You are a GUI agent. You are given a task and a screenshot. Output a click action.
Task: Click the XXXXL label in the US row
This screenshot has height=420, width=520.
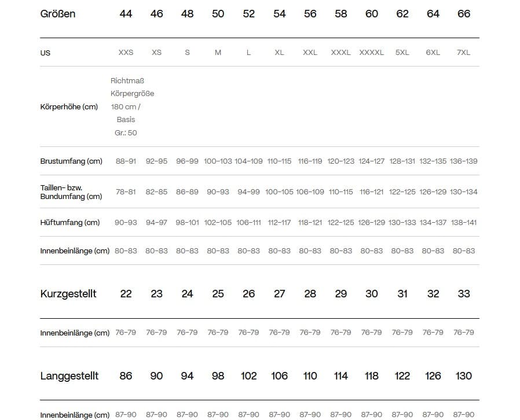(371, 52)
